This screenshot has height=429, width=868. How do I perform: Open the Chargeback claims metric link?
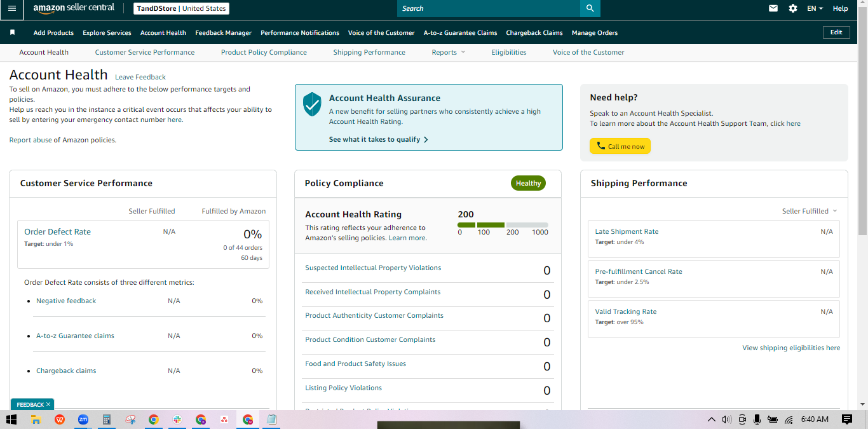click(x=66, y=371)
